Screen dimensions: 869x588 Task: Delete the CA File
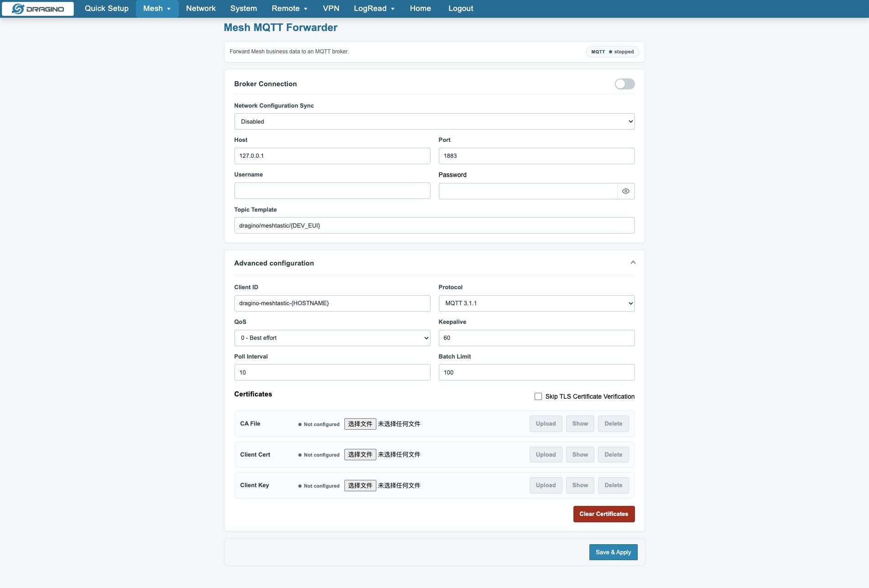[613, 424]
